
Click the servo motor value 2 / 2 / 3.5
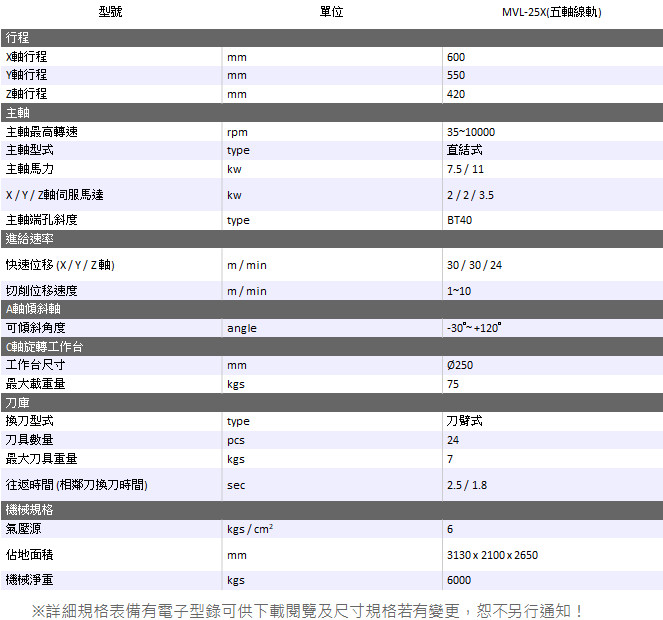coord(470,195)
